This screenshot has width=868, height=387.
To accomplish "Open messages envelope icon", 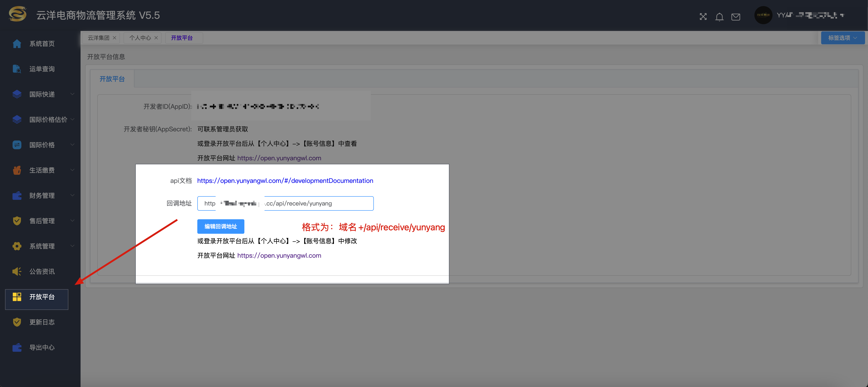I will coord(736,17).
